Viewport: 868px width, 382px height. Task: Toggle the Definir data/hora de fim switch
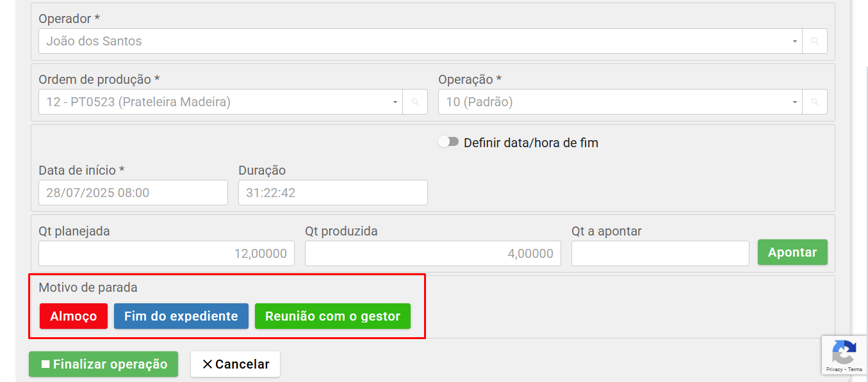click(448, 142)
